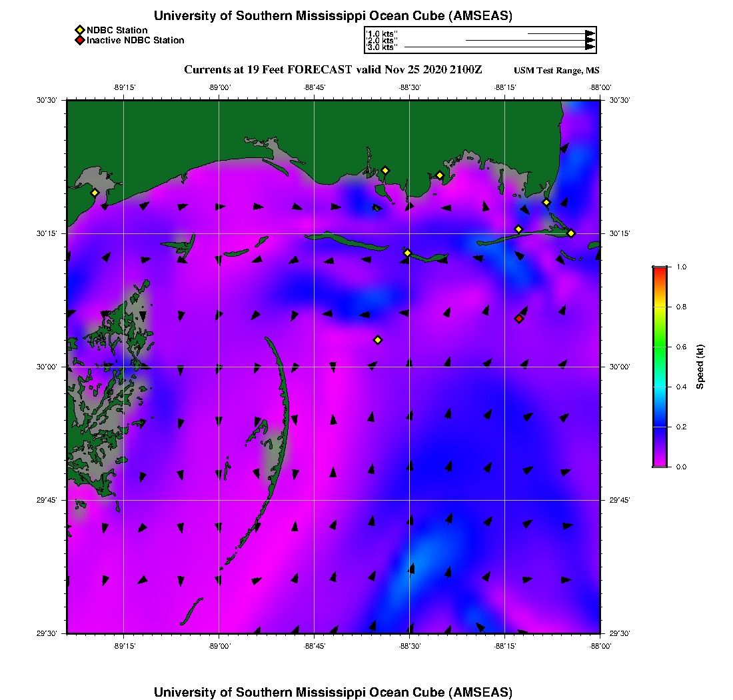
Task: Click the 3.0 kts arrow in the scale legend
Action: point(498,47)
